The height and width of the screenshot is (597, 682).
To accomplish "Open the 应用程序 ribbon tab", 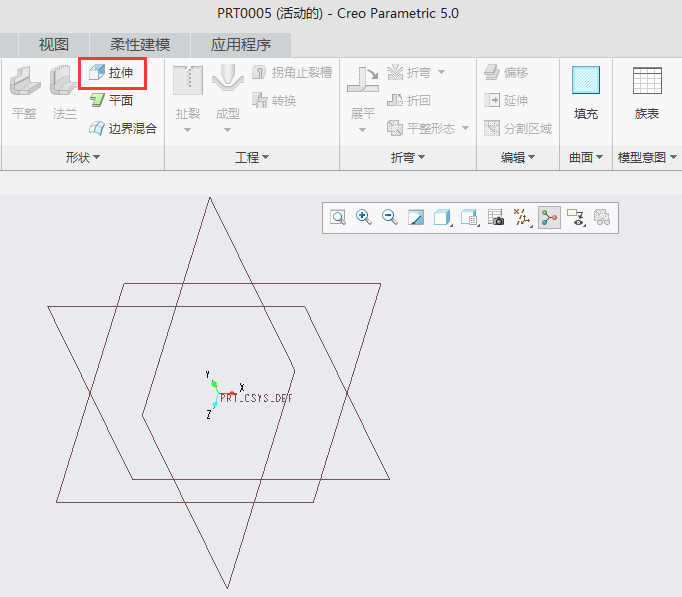I will coord(240,45).
